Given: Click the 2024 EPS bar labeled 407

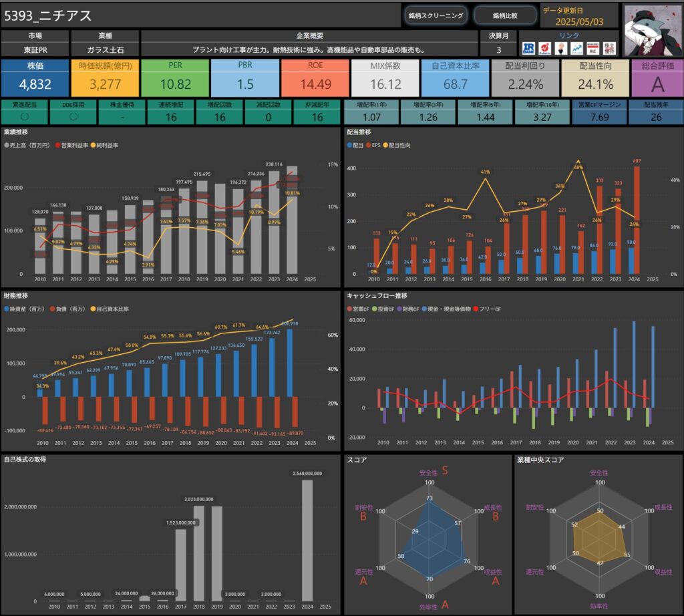Looking at the screenshot, I should [637, 220].
